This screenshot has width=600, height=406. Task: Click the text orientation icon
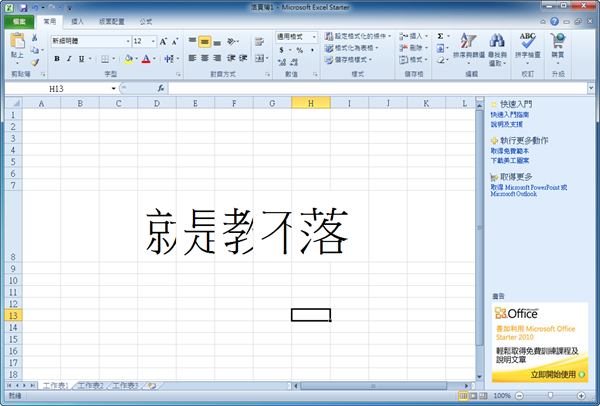click(232, 41)
